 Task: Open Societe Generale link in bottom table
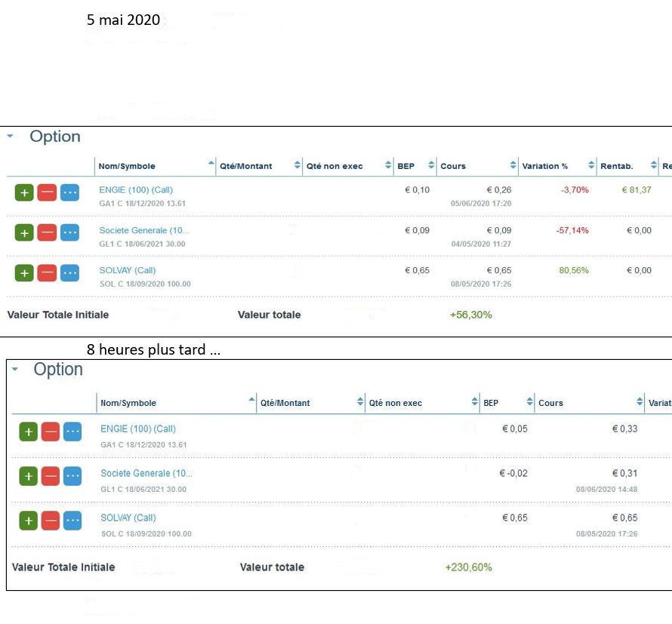pyautogui.click(x=146, y=473)
